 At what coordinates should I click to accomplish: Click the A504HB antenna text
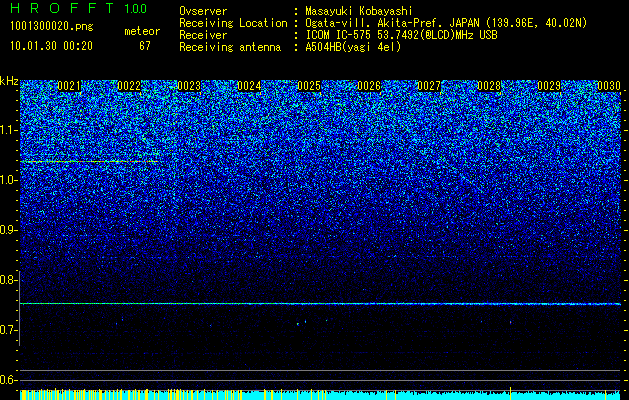(353, 47)
